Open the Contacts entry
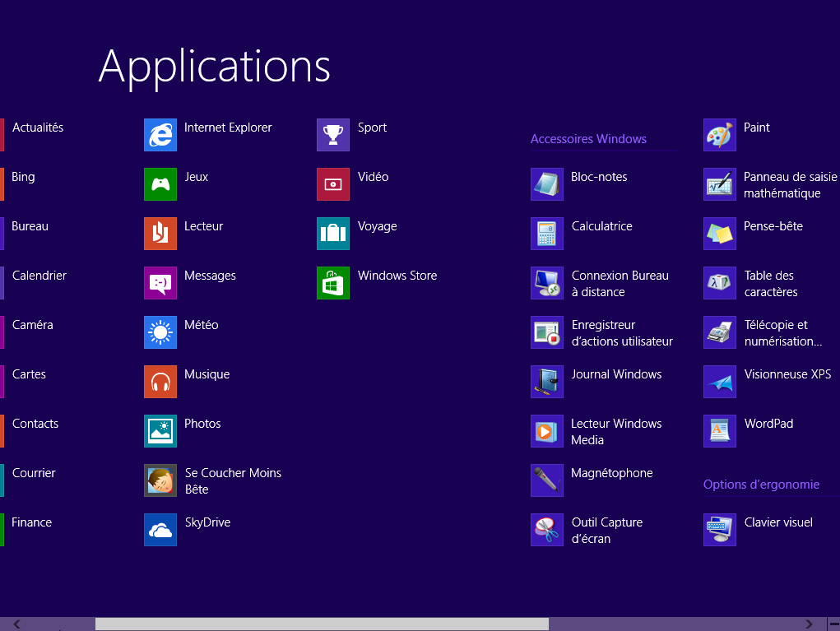 (35, 424)
